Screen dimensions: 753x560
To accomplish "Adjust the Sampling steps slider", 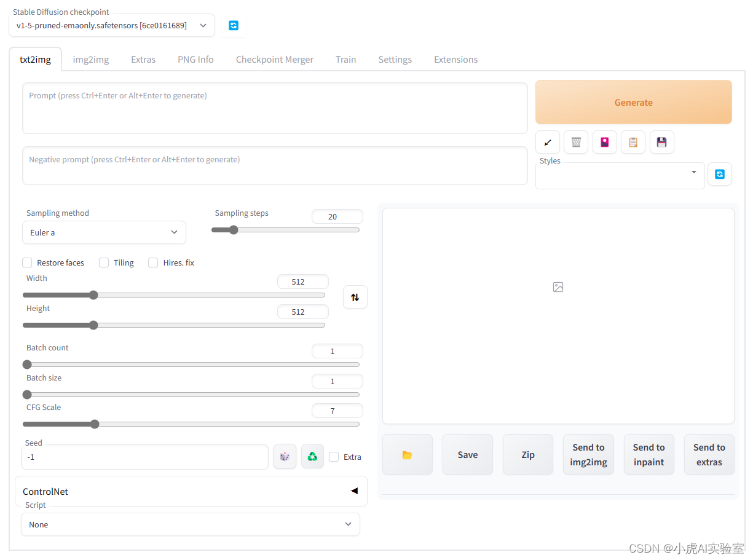I will tap(286, 230).
